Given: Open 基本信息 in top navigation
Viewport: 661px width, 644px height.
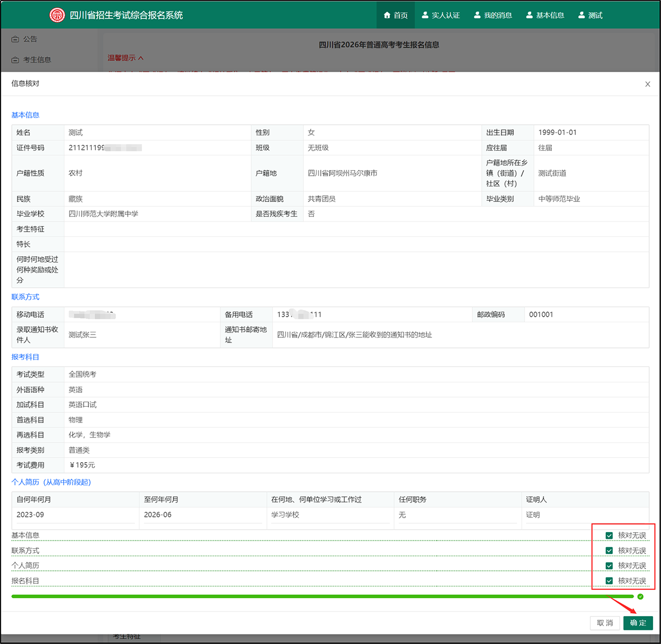Looking at the screenshot, I should coord(545,15).
